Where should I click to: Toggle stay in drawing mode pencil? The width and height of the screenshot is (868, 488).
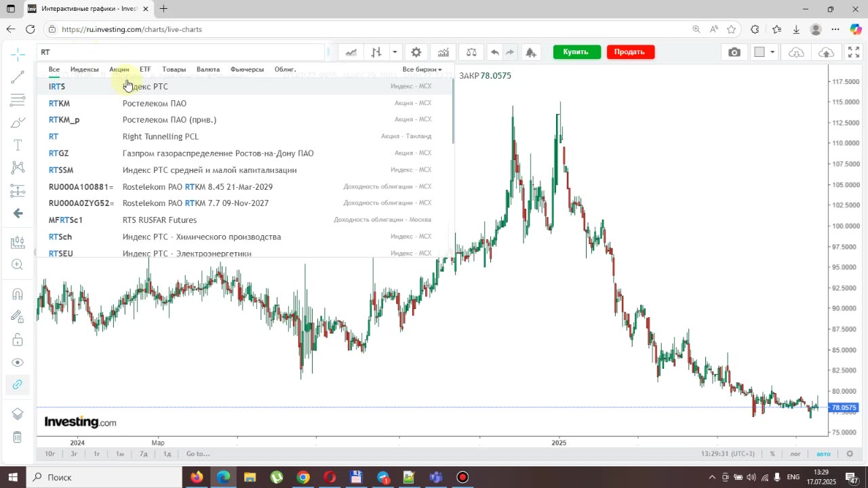coord(18,317)
